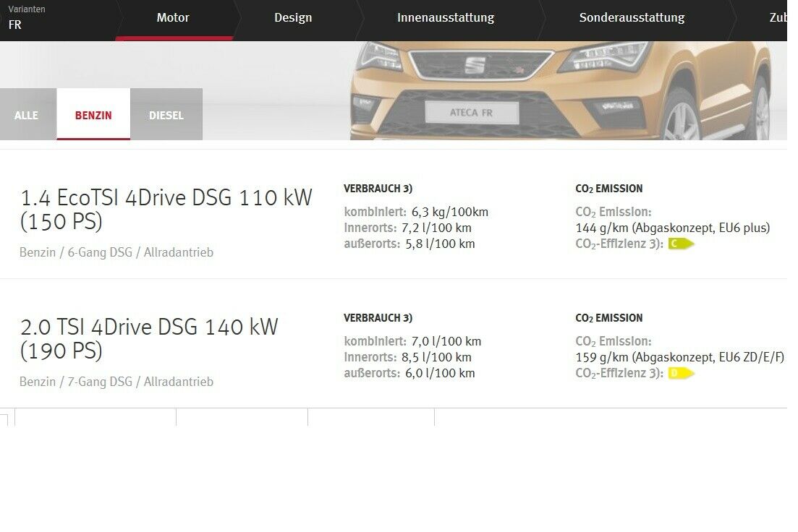Click the '6,3 kg/100km' combined consumption value

pyautogui.click(x=449, y=212)
